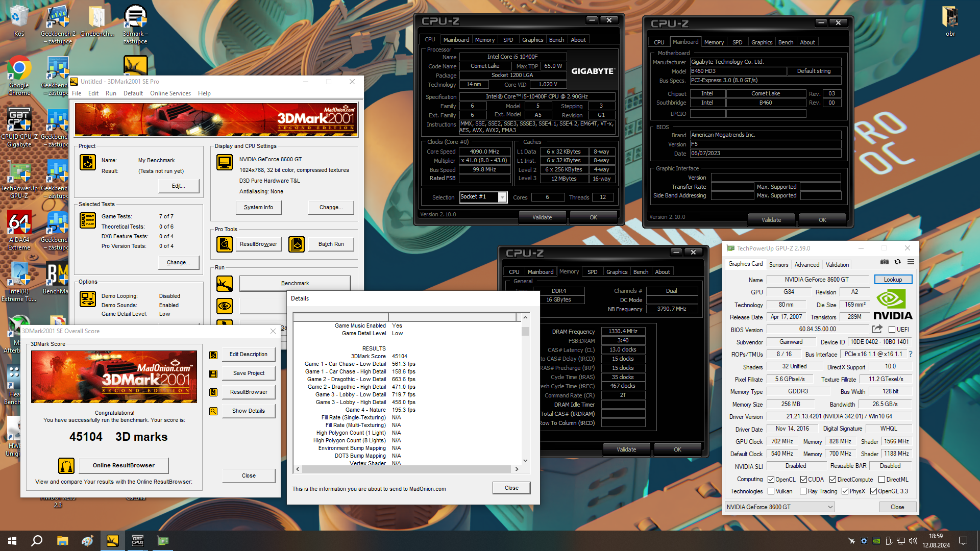
Task: Click the Save Project floppy icon
Action: pyautogui.click(x=213, y=373)
